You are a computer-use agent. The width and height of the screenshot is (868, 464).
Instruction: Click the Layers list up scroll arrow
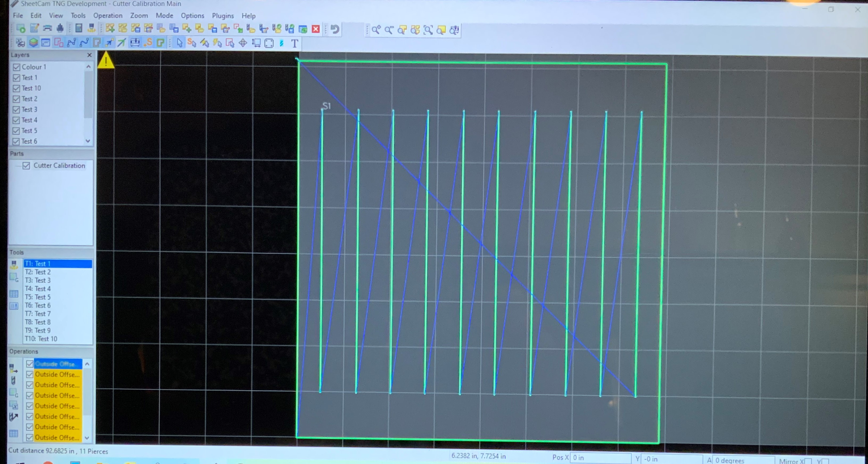point(88,67)
